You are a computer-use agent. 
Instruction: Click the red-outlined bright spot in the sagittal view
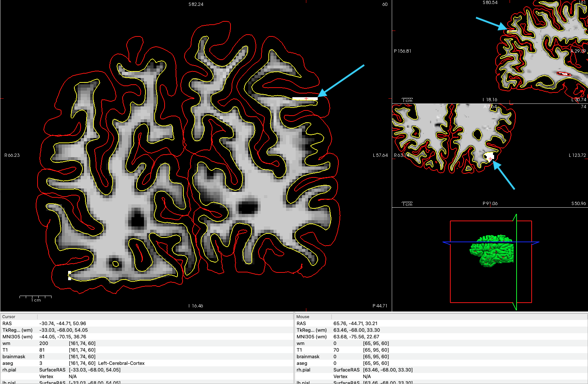click(563, 74)
